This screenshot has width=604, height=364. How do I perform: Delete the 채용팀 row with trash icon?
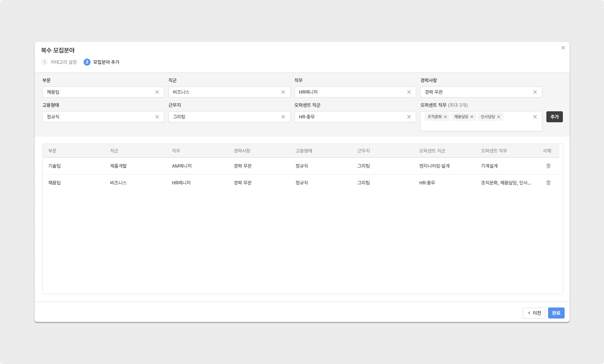tap(548, 183)
